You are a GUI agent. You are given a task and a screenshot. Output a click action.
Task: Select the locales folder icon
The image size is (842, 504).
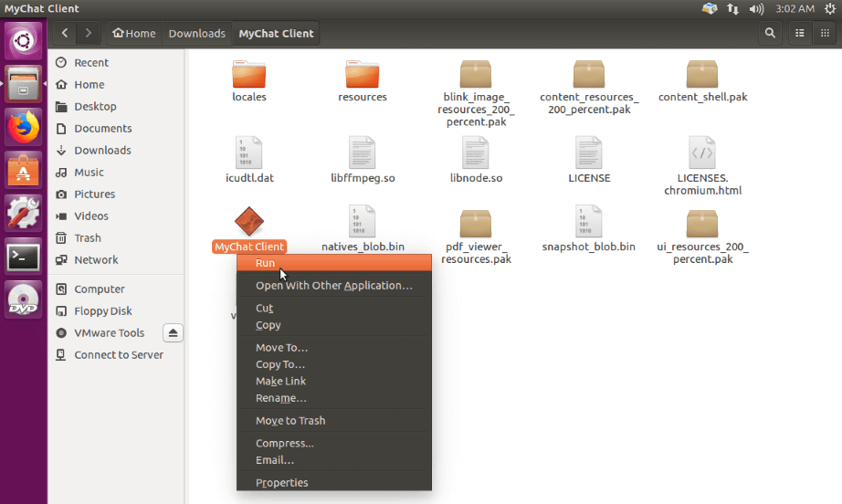pyautogui.click(x=248, y=75)
